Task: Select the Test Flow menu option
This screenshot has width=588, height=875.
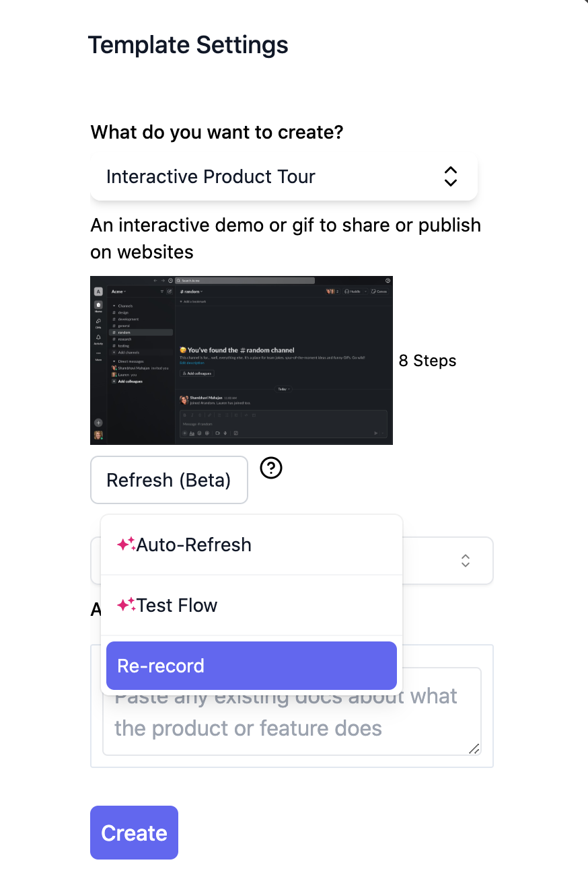Action: [x=252, y=605]
